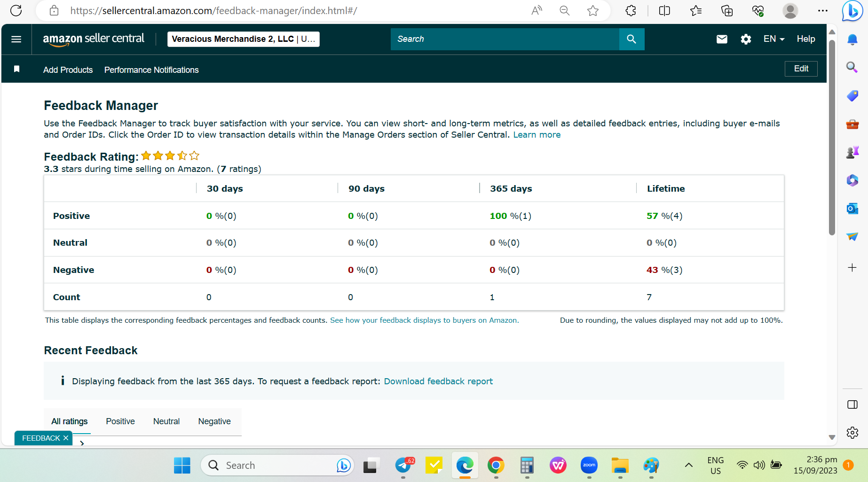Image resolution: width=868 pixels, height=482 pixels.
Task: Open the Windows Start menu
Action: pos(182,466)
